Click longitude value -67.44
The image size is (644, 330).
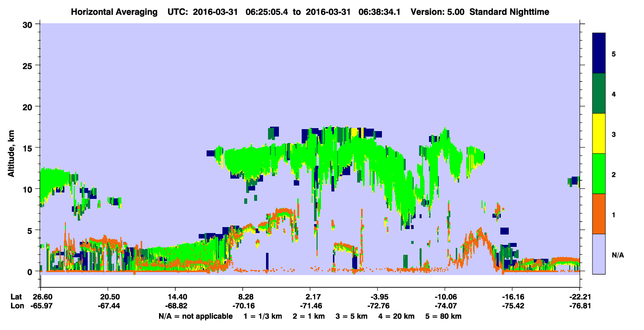tap(107, 306)
